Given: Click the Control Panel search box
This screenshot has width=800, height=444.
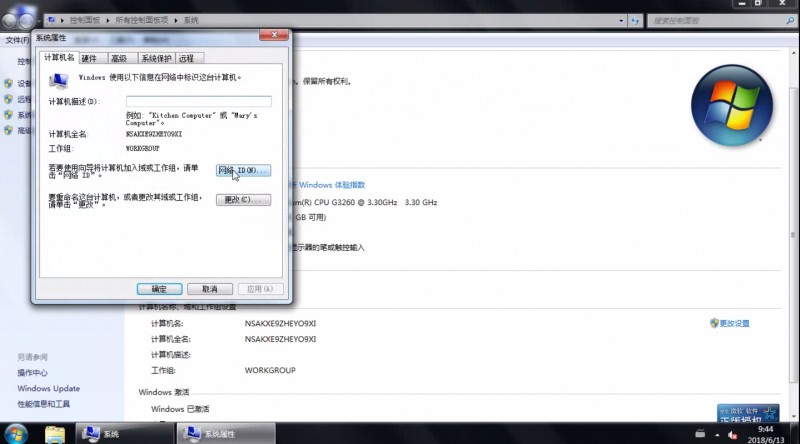Looking at the screenshot, I should pyautogui.click(x=717, y=21).
